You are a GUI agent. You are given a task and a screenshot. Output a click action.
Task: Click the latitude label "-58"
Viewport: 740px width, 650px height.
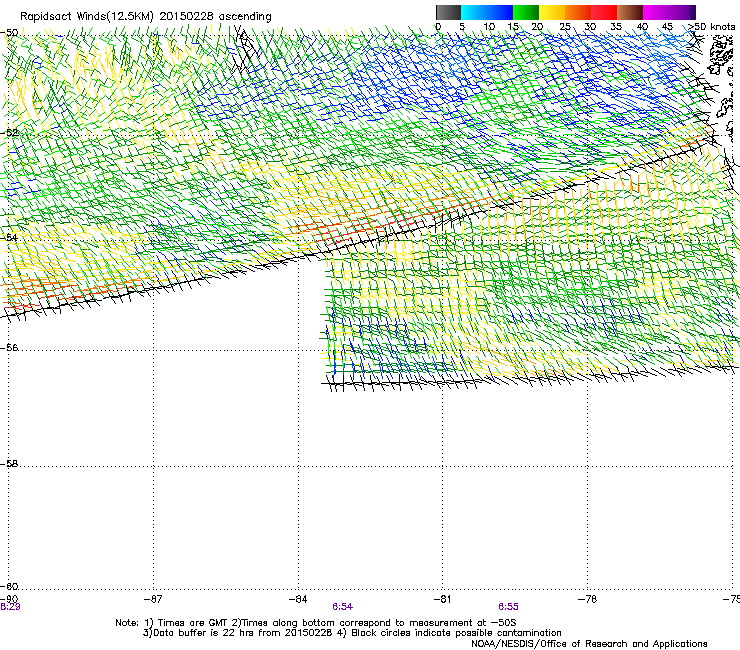click(9, 464)
